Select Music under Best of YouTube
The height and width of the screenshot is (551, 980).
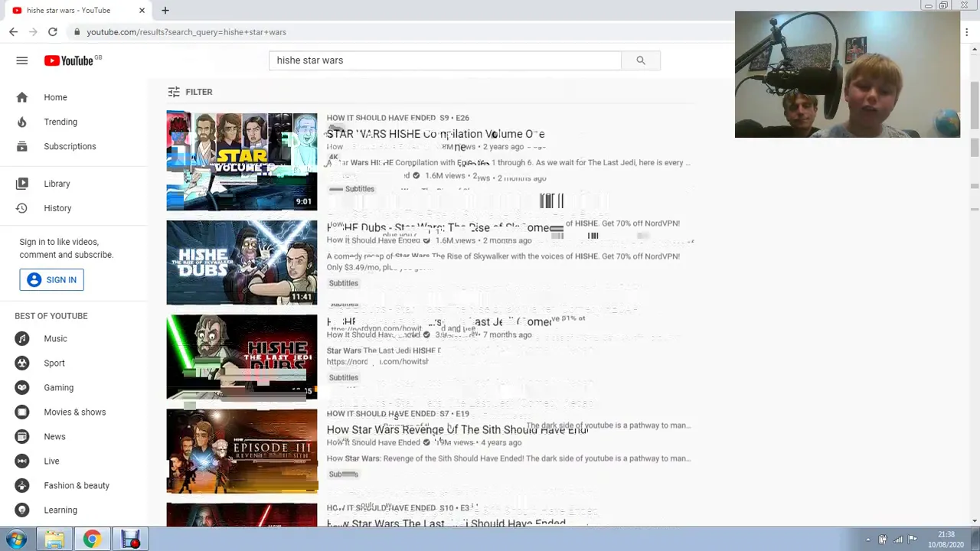point(55,338)
